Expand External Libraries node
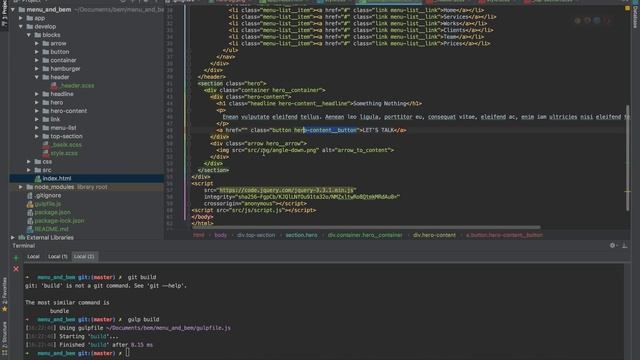 coord(13,238)
